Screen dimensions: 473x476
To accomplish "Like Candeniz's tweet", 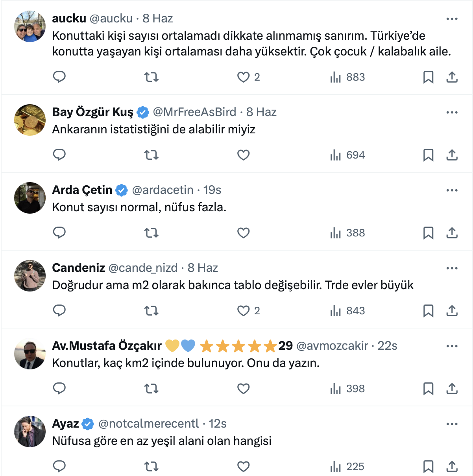I will [244, 311].
